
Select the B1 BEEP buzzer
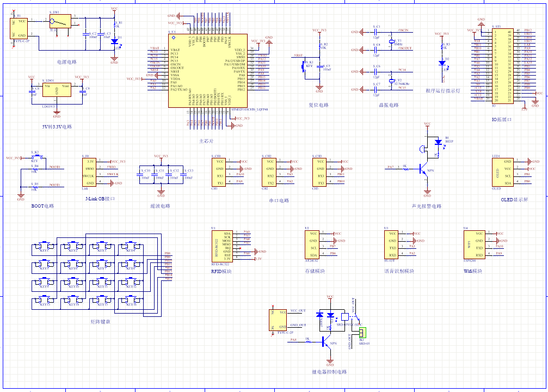coord(423,149)
